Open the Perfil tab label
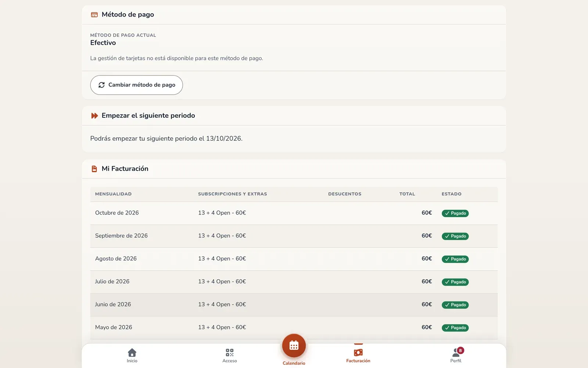Image resolution: width=588 pixels, height=368 pixels. click(456, 361)
